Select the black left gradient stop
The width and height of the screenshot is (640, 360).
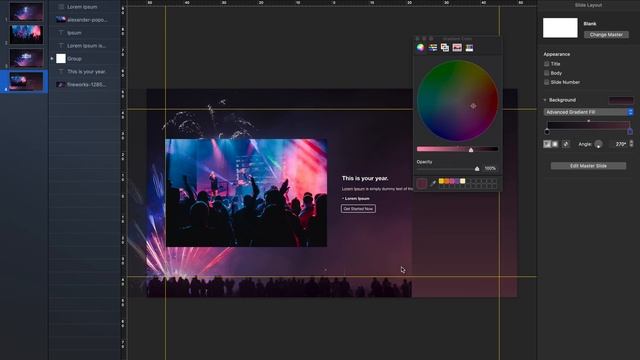pos(547,131)
